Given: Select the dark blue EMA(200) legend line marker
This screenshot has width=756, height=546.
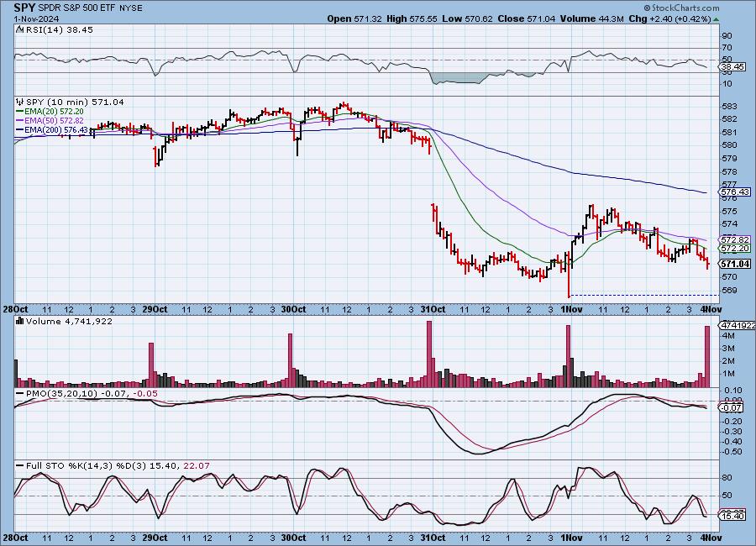Looking at the screenshot, I should 20,129.
